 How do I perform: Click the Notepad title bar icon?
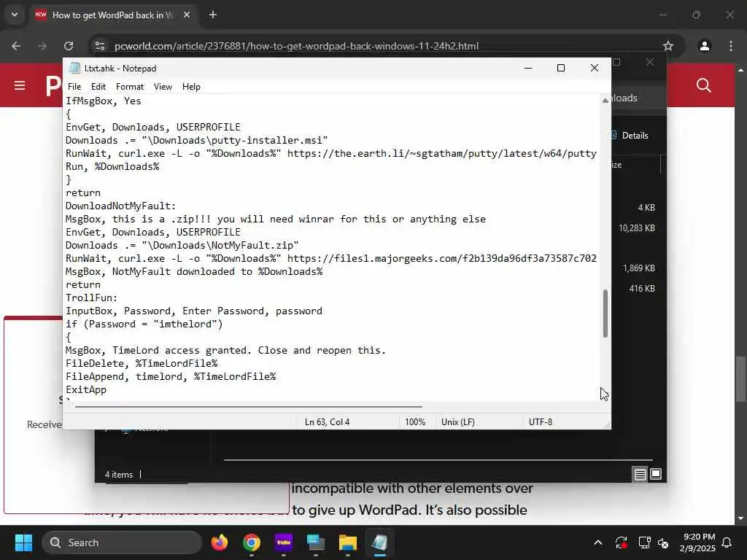click(74, 68)
